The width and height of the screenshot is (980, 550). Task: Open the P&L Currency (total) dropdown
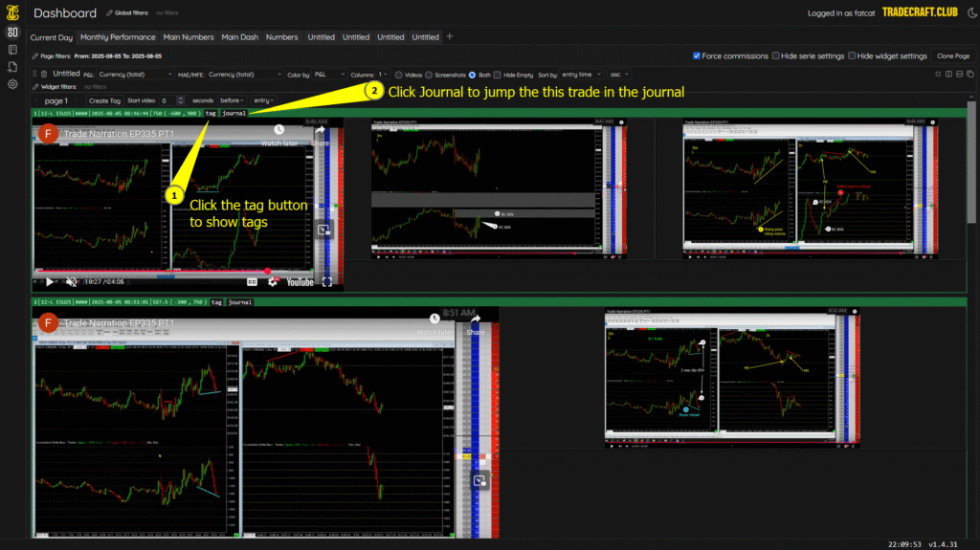(135, 75)
